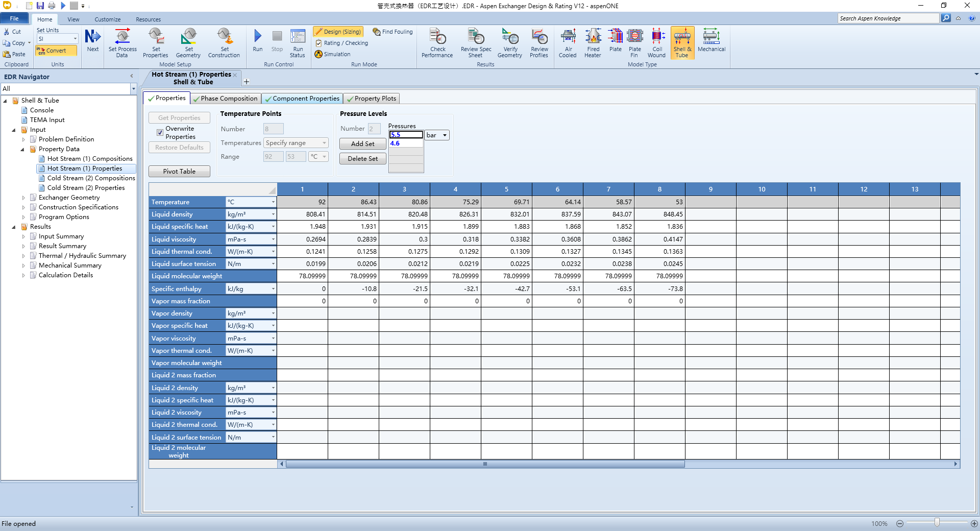Enable Rating / Checking run mode
Image resolution: width=980 pixels, height=531 pixels.
pos(341,43)
